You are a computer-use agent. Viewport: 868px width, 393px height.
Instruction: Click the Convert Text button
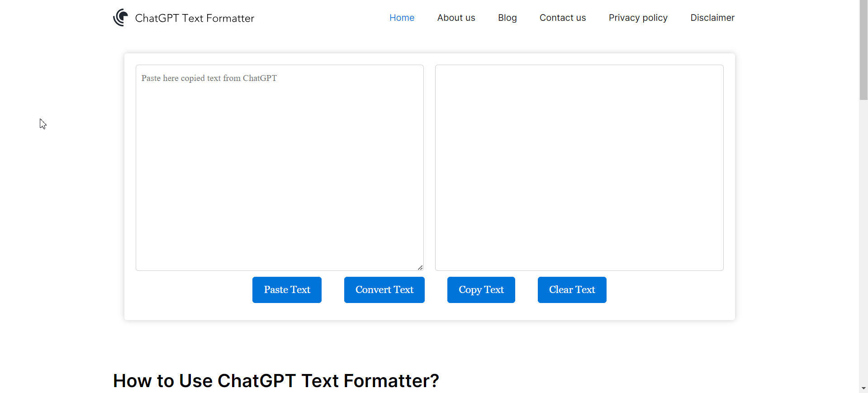(384, 290)
